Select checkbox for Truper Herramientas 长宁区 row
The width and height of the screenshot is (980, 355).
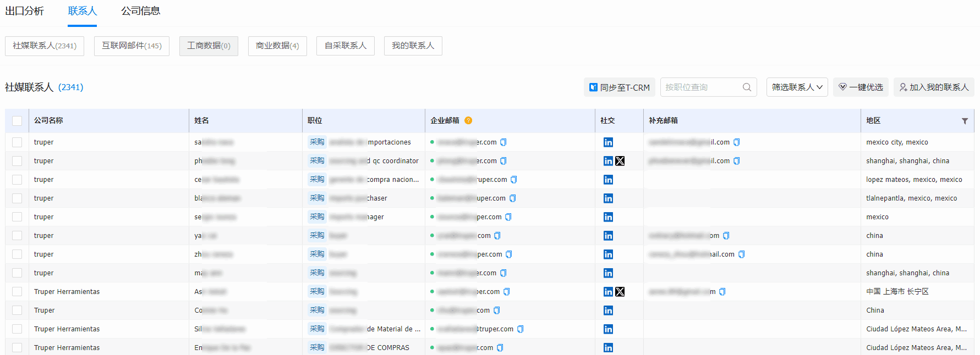click(x=17, y=292)
